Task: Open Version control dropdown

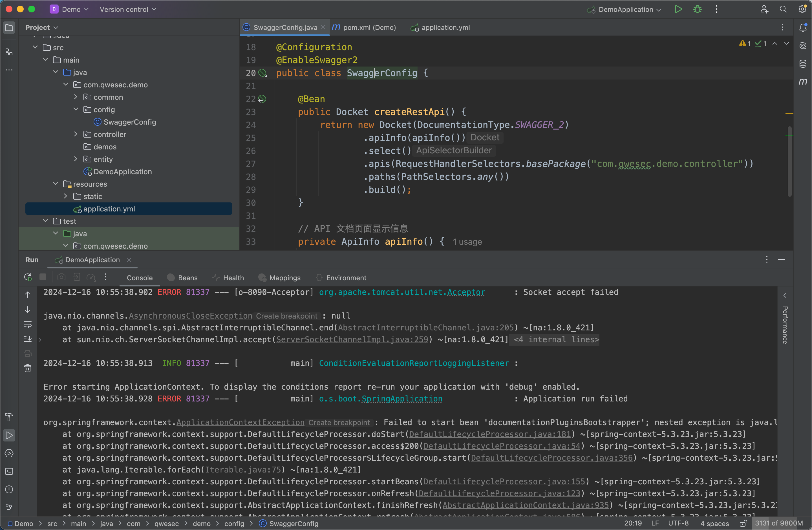Action: [128, 9]
